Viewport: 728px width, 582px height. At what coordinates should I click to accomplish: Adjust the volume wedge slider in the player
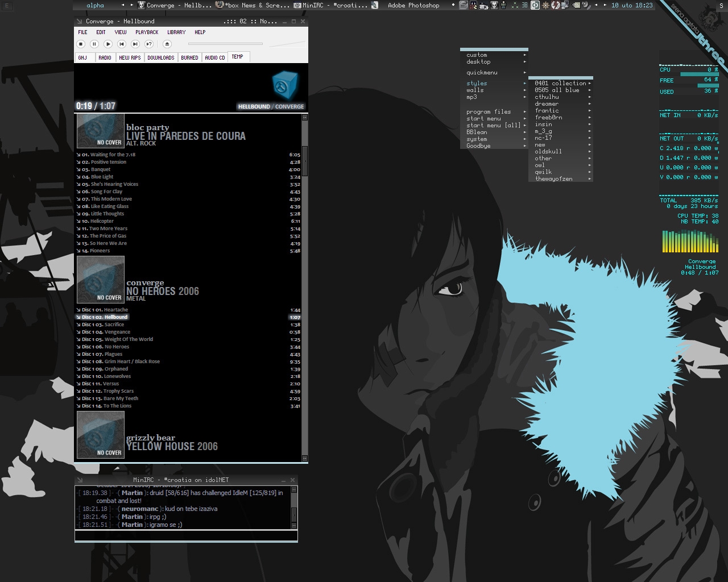[x=287, y=44]
